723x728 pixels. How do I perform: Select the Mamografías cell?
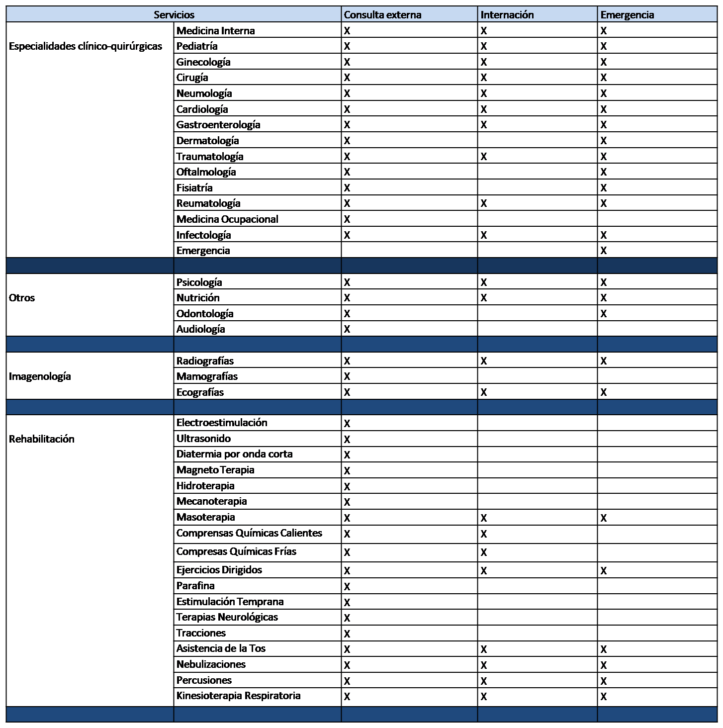(207, 376)
